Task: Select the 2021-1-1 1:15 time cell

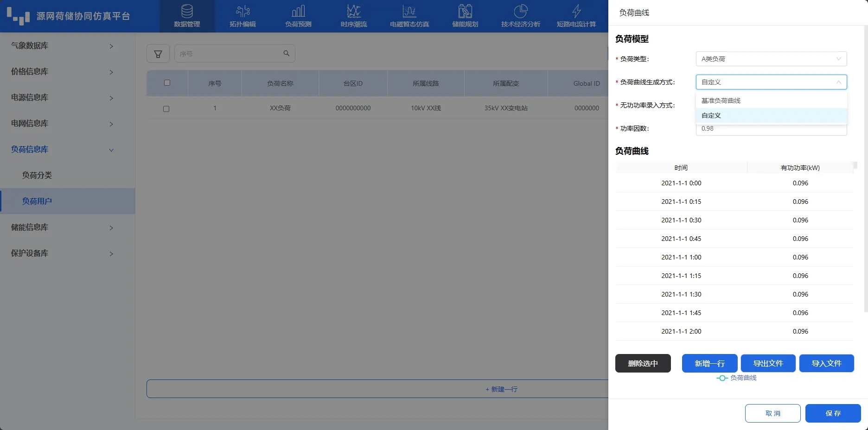Action: 681,276
